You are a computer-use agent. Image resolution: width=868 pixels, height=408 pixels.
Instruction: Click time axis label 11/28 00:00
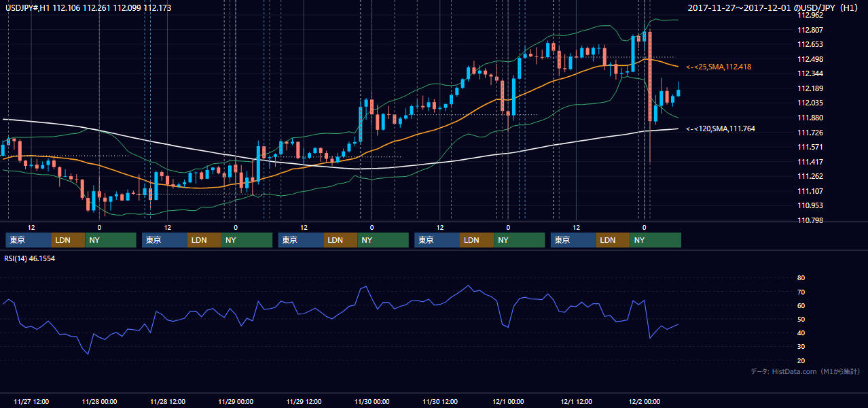point(98,401)
